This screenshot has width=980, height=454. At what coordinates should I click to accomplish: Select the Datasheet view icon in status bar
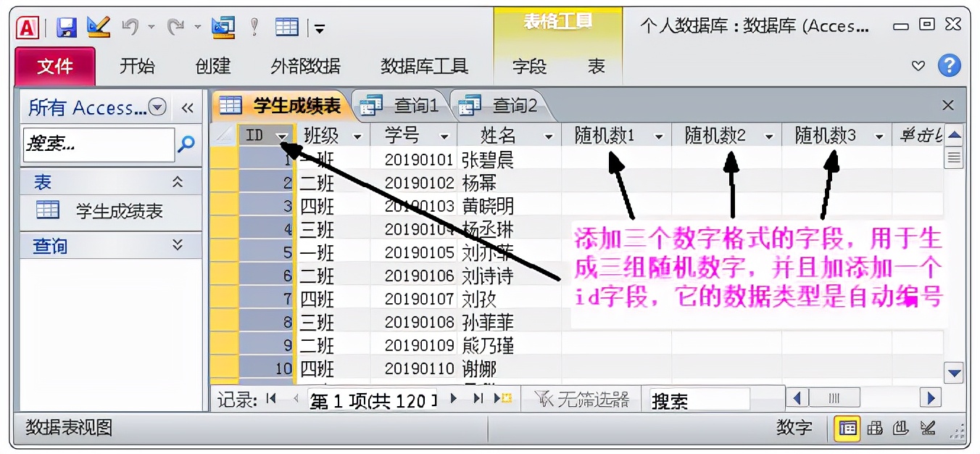tap(847, 429)
